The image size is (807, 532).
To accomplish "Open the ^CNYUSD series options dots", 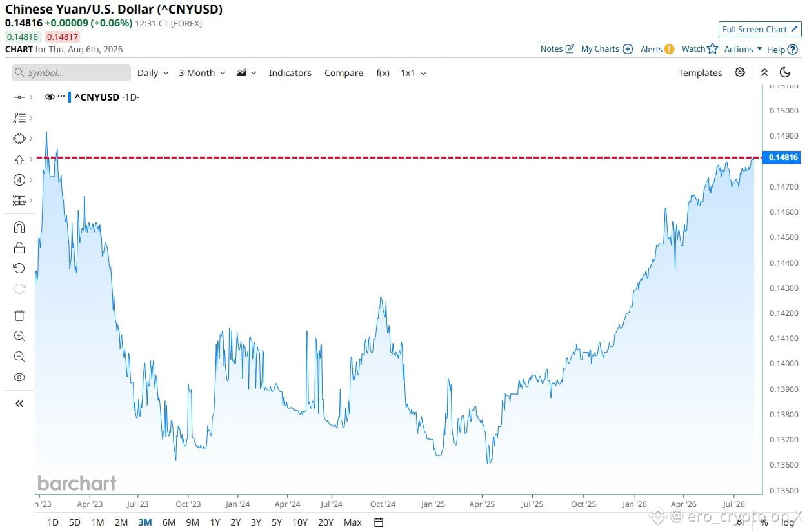I will click(x=61, y=96).
